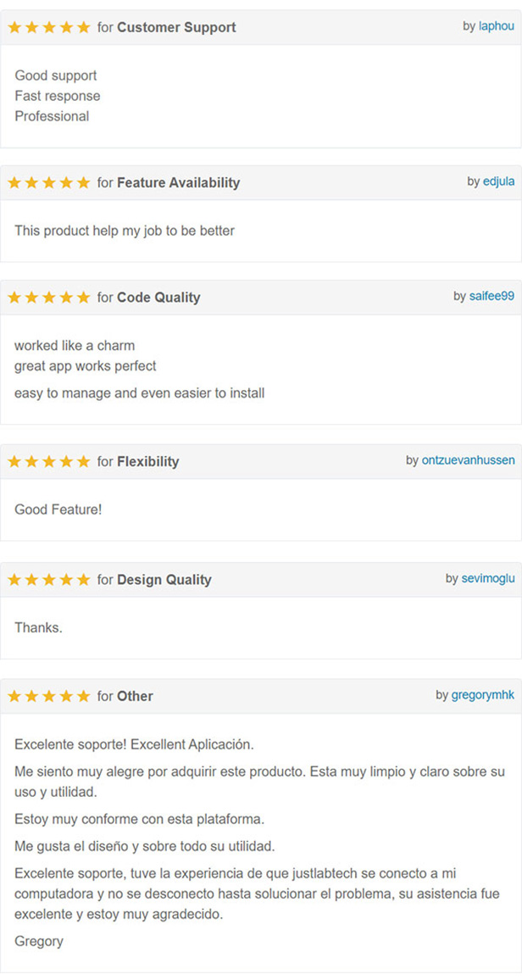Click the Code Quality heading text
The height and width of the screenshot is (980, 522).
click(158, 298)
